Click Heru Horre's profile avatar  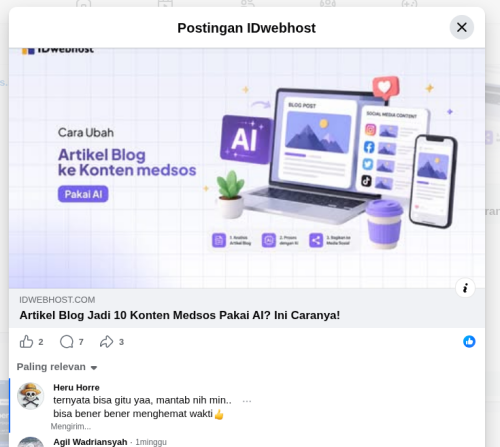tap(31, 396)
